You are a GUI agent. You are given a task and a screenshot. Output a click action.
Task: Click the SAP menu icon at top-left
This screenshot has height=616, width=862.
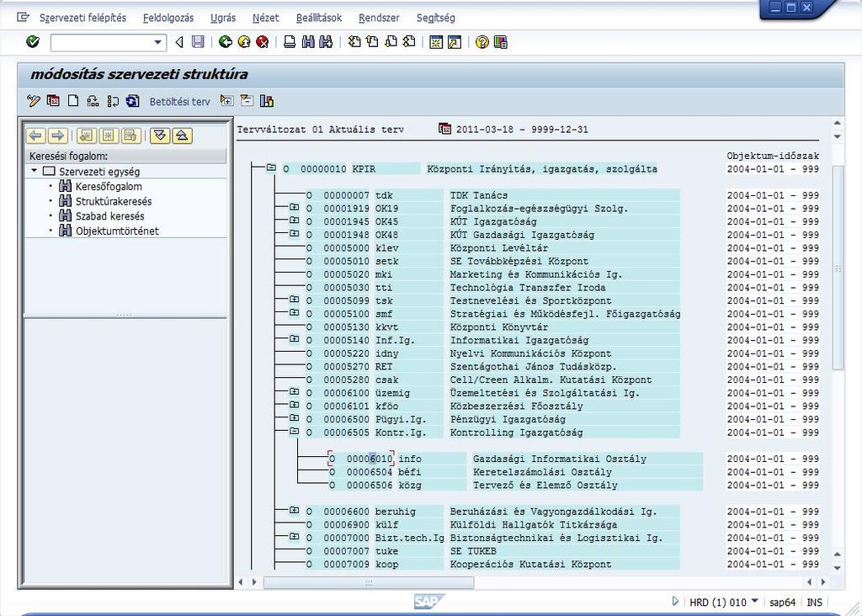[x=23, y=17]
